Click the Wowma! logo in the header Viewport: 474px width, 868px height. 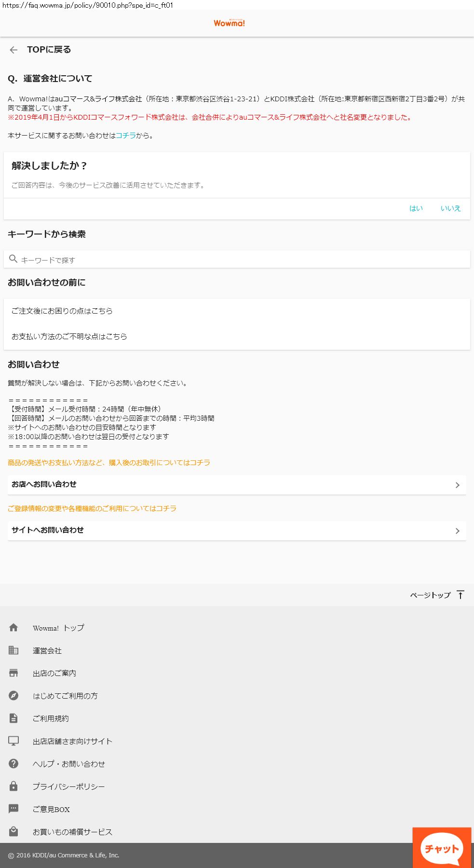tap(229, 23)
